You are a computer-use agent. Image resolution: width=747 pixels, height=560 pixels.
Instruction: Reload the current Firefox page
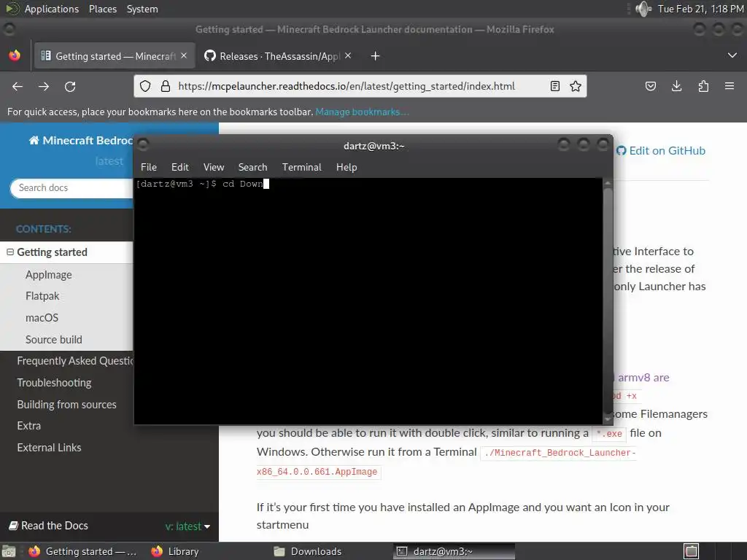[70, 86]
